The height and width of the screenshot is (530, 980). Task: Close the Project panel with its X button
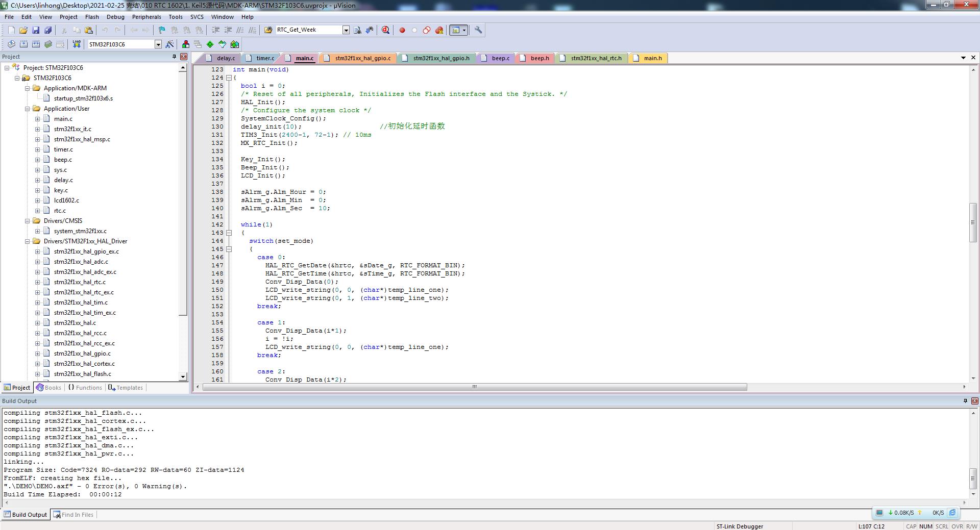[184, 57]
